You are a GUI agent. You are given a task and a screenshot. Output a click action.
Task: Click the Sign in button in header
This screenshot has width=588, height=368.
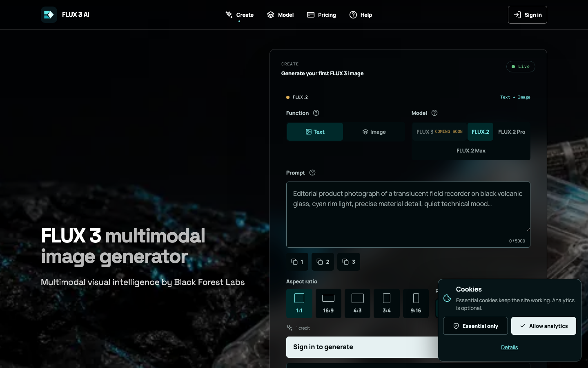[x=527, y=15]
